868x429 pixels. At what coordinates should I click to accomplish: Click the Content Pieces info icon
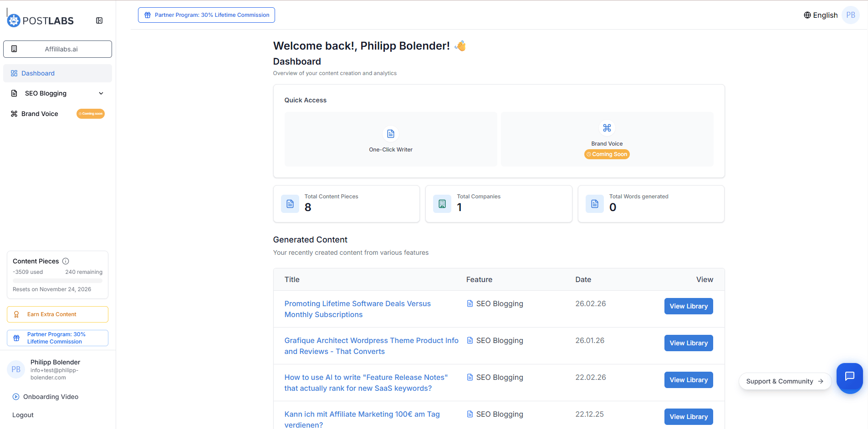point(66,261)
